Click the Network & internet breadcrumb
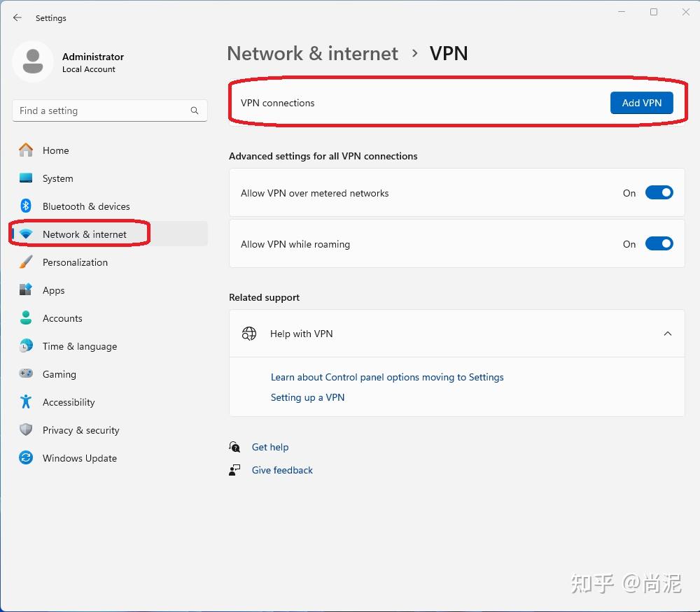Image resolution: width=700 pixels, height=612 pixels. pos(312,53)
